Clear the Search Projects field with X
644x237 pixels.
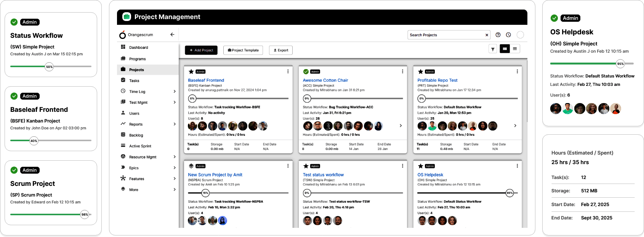coord(487,35)
